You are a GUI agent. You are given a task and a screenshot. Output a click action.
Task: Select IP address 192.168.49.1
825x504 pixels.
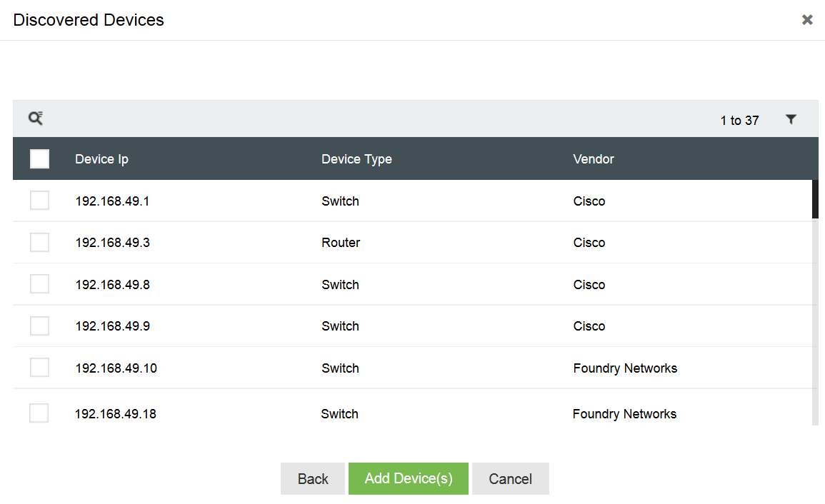tap(112, 201)
